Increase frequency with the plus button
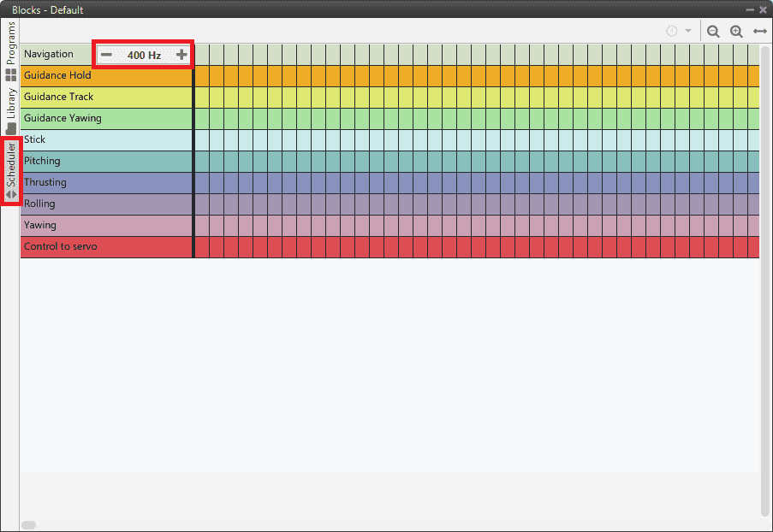The height and width of the screenshot is (532, 773). click(181, 55)
